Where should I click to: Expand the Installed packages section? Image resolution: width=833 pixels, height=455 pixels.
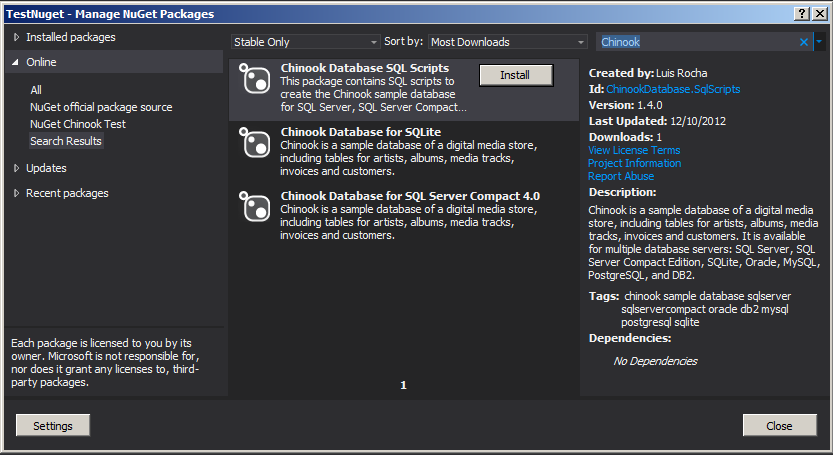(16, 37)
